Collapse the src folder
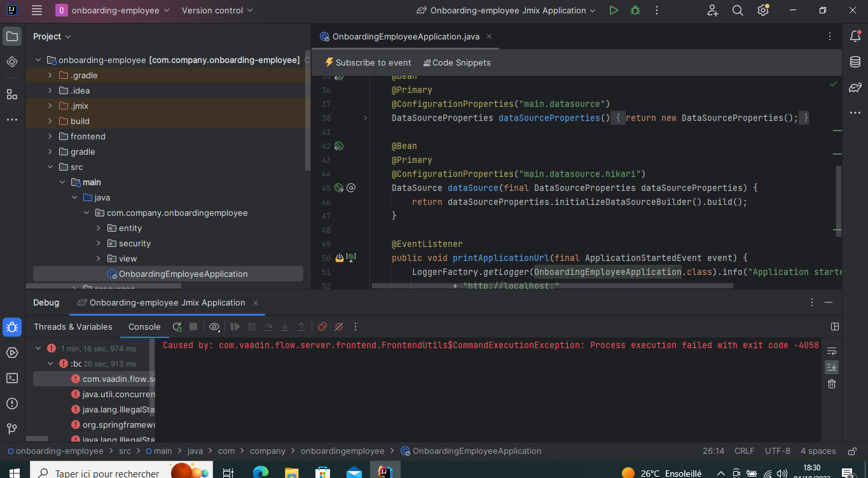The image size is (868, 478). (50, 167)
